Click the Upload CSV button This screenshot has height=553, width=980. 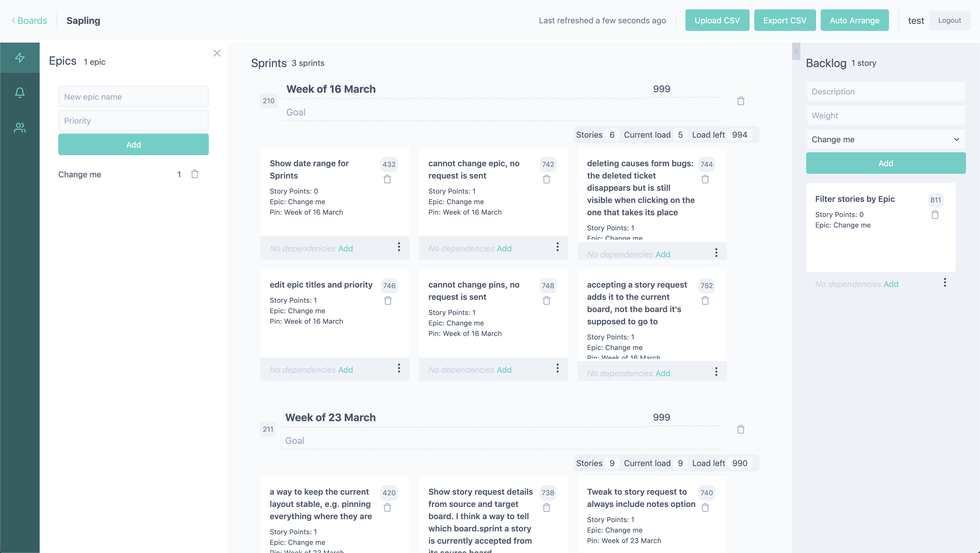click(717, 20)
